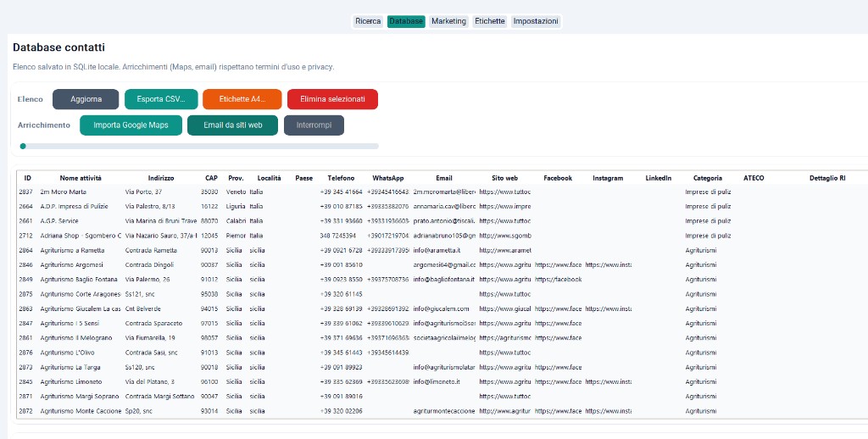Viewport: 868px width, 439px height.
Task: Open Agriturismo Limoneto Instagram link cell
Action: [609, 381]
